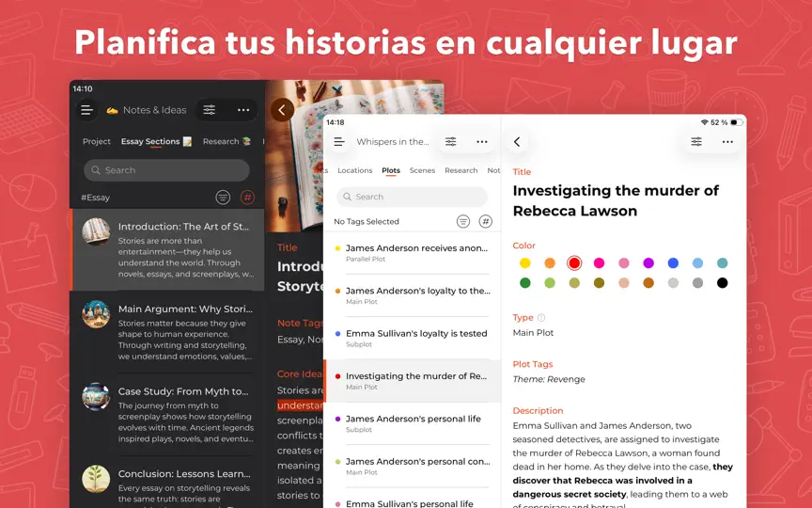Focus the Search field in Plots list
The width and height of the screenshot is (812, 508).
click(x=412, y=197)
